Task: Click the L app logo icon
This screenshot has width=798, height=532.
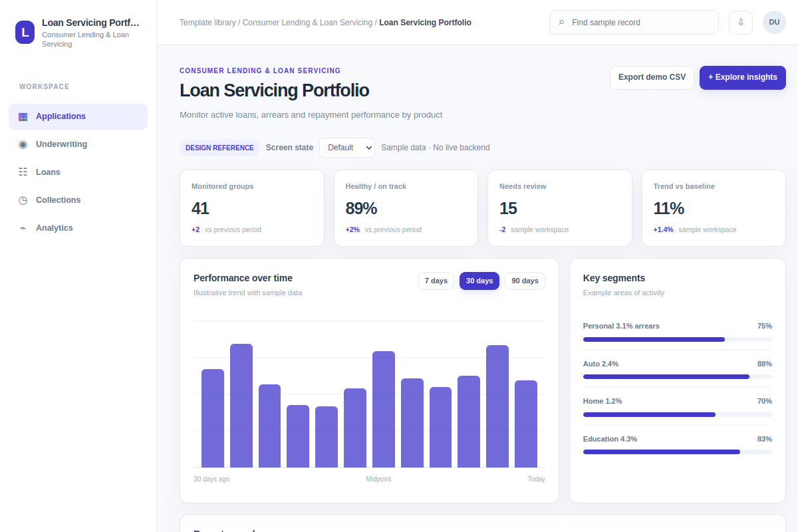Action: [x=25, y=32]
